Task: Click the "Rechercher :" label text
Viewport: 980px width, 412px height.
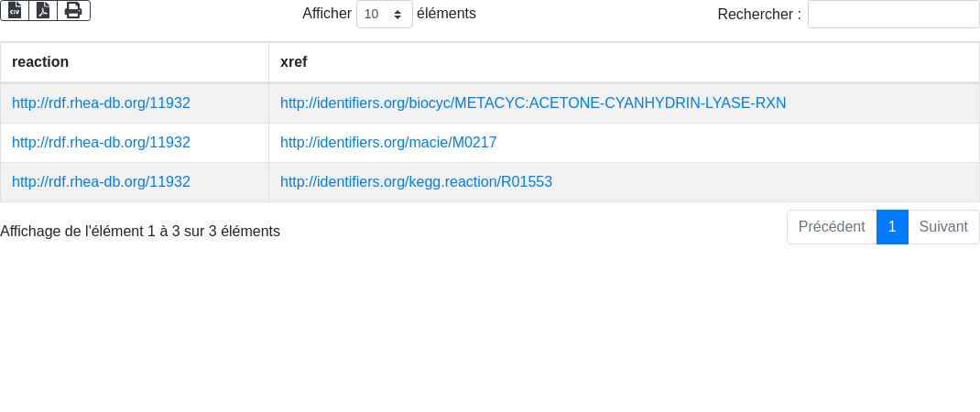Action: pos(759,14)
